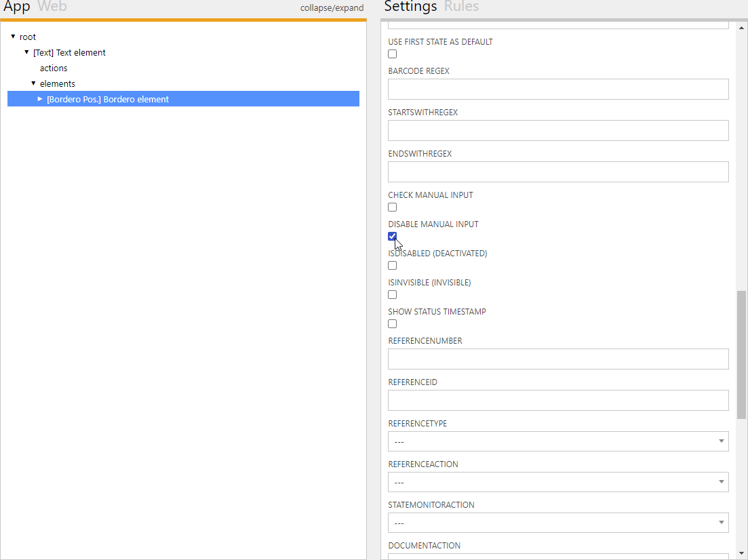Switch to the Rules tab

(x=461, y=7)
